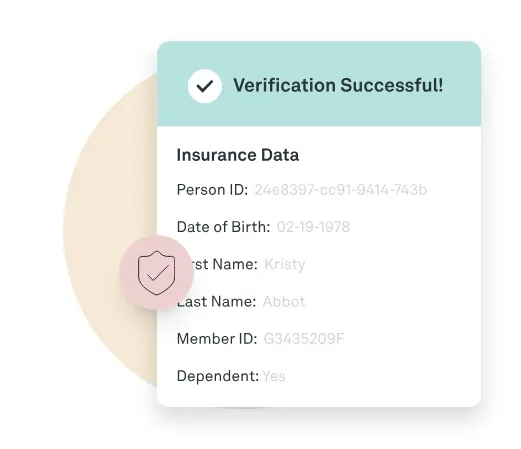521x449 pixels.
Task: Click the Member ID label
Action: point(217,339)
